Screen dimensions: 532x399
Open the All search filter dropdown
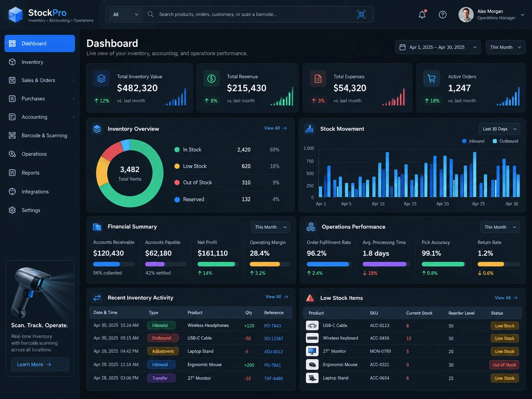tap(125, 14)
